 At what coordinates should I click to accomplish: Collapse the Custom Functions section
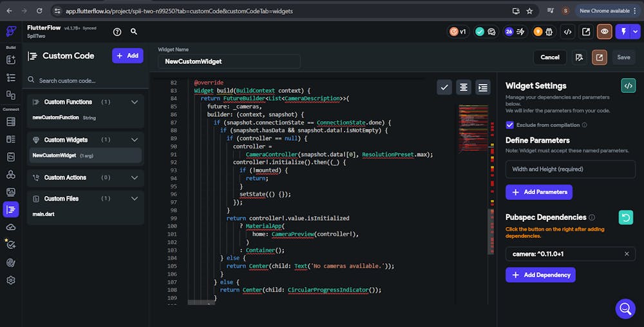[135, 102]
